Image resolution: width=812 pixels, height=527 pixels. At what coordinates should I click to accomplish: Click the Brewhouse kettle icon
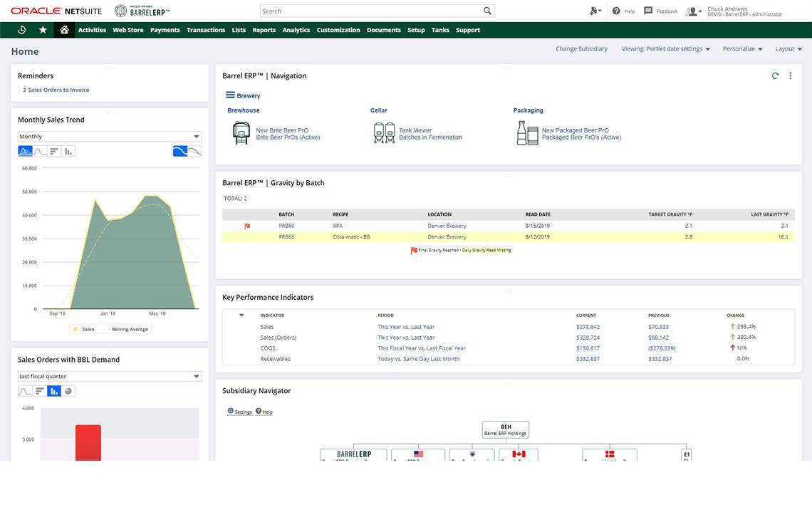pos(241,133)
